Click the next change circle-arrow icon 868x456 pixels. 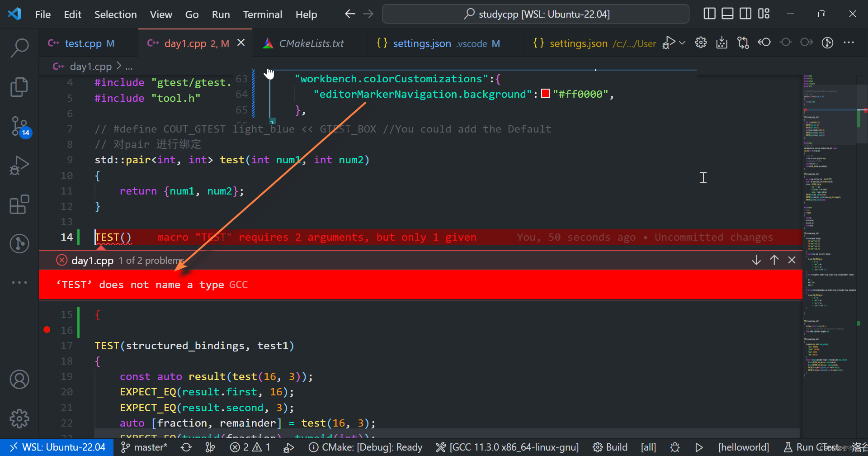pos(807,42)
